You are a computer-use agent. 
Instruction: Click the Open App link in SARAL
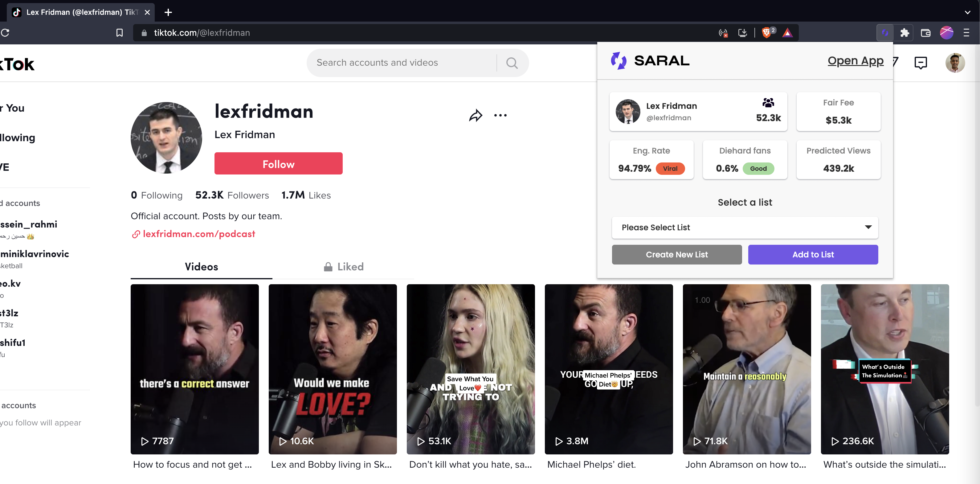[855, 61]
